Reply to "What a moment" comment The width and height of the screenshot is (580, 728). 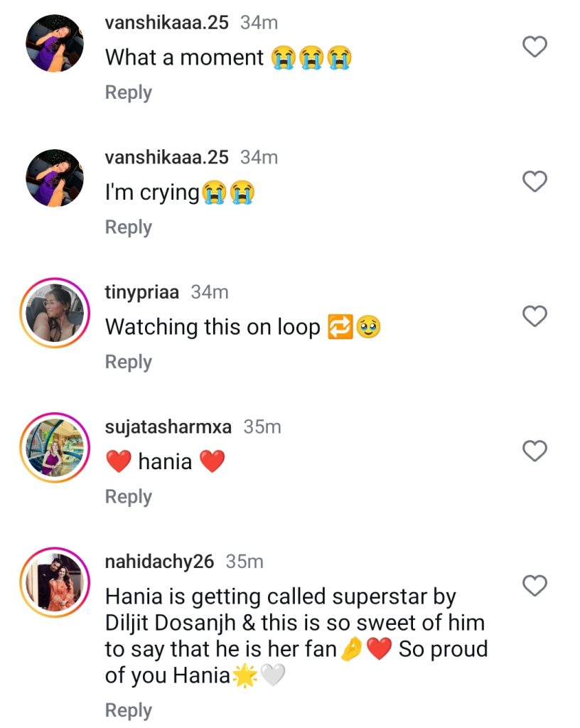129,92
